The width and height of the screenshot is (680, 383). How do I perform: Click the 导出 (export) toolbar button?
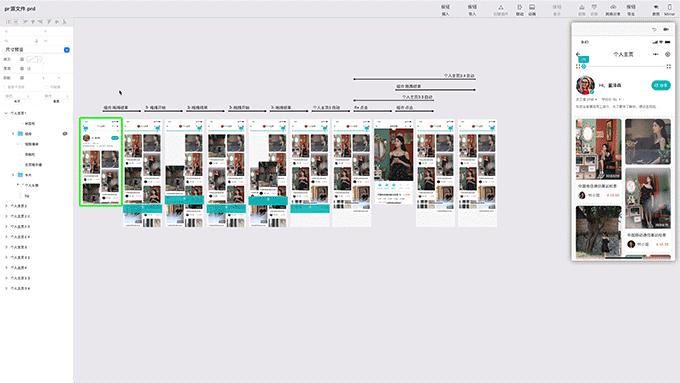tap(631, 10)
